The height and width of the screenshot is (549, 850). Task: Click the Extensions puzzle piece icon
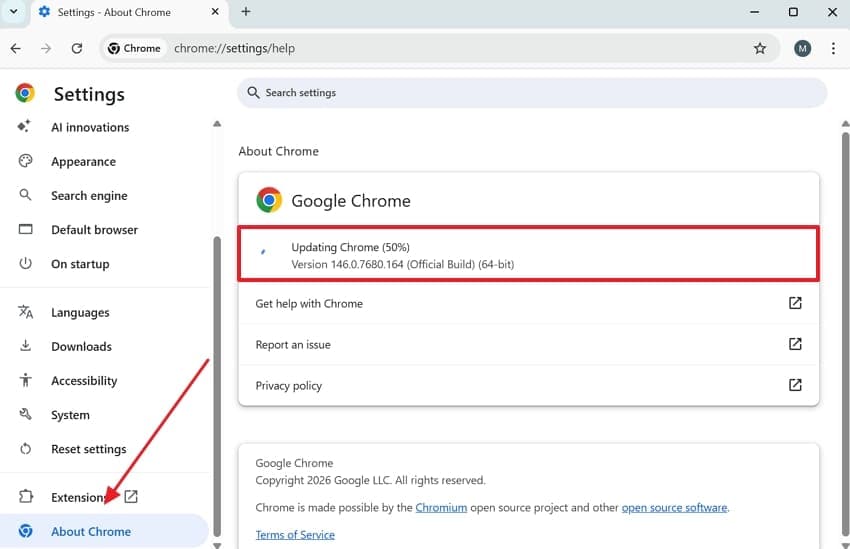(x=25, y=496)
